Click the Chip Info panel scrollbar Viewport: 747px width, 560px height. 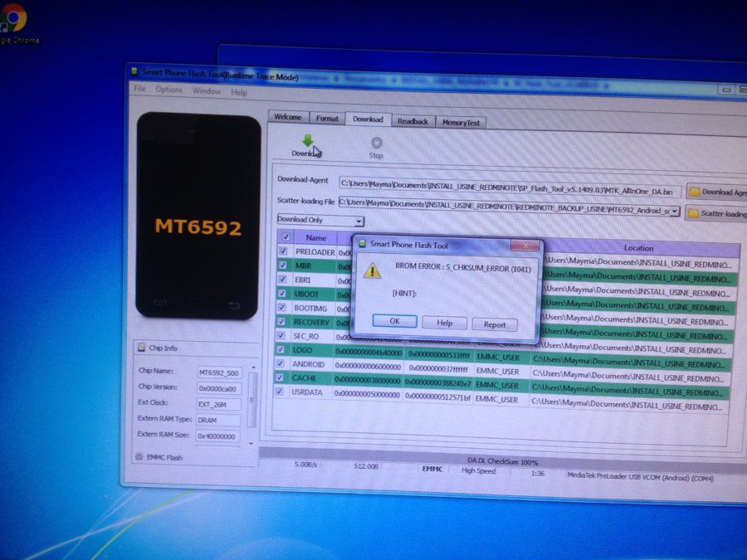[253, 405]
